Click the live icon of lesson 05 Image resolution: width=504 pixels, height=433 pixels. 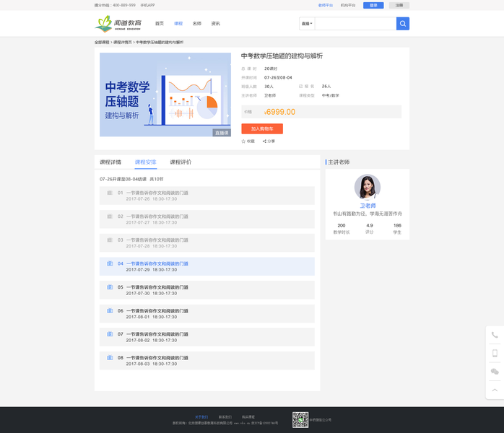pos(110,287)
